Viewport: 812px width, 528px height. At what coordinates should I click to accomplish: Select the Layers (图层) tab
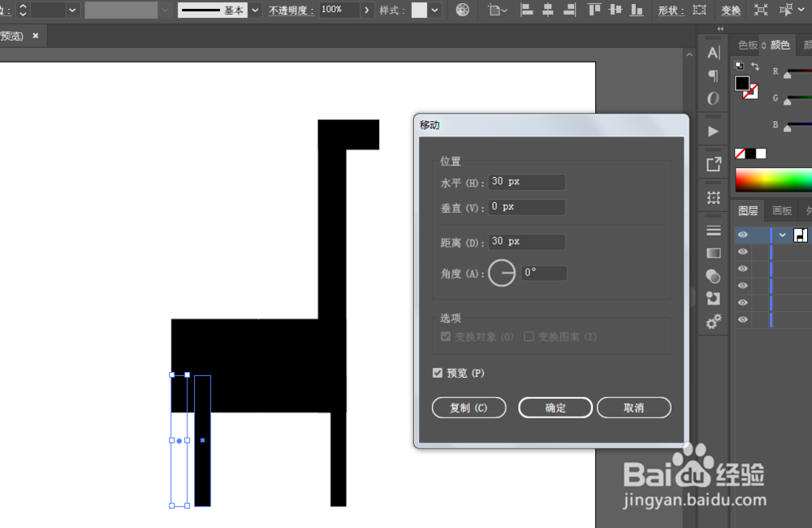click(748, 210)
